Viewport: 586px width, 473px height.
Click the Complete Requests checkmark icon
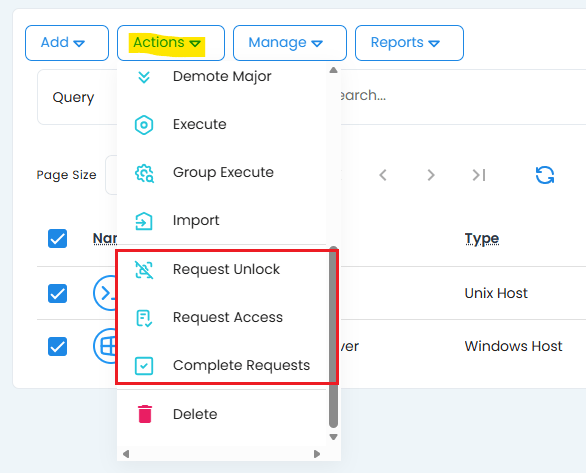144,366
